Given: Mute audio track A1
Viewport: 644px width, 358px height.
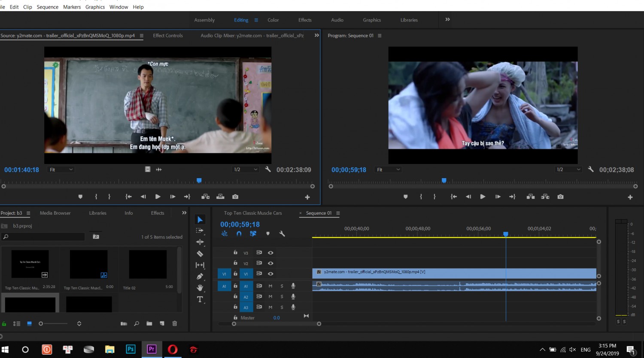Looking at the screenshot, I should pyautogui.click(x=270, y=286).
